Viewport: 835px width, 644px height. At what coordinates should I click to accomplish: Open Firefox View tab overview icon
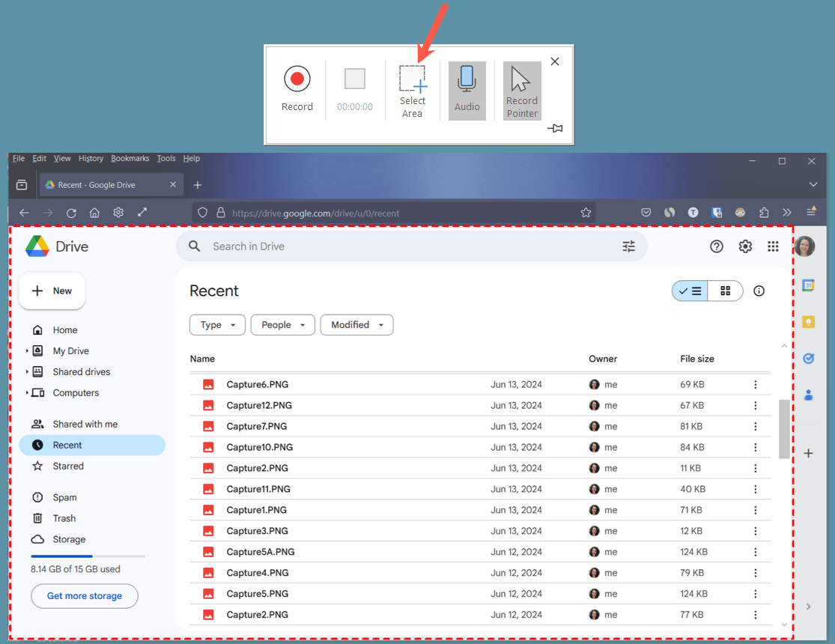tap(22, 185)
